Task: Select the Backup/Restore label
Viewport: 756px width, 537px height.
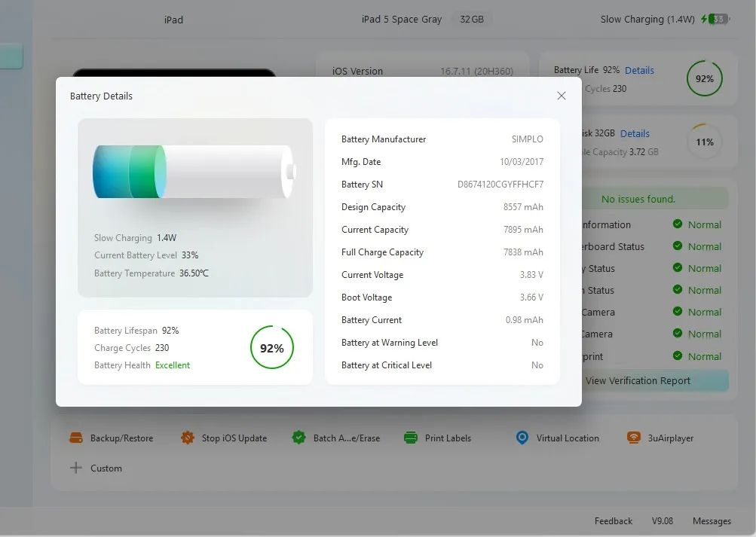Action: point(121,438)
